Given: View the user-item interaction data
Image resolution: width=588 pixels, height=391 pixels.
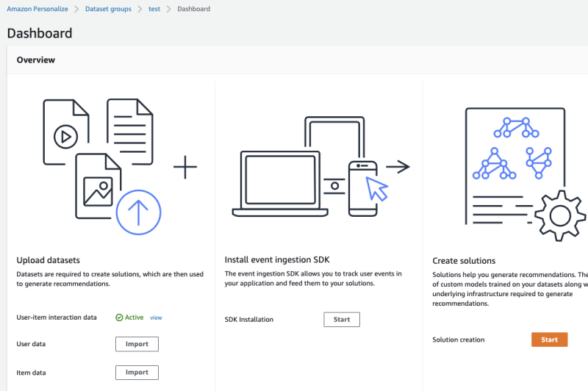Looking at the screenshot, I should (x=156, y=318).
